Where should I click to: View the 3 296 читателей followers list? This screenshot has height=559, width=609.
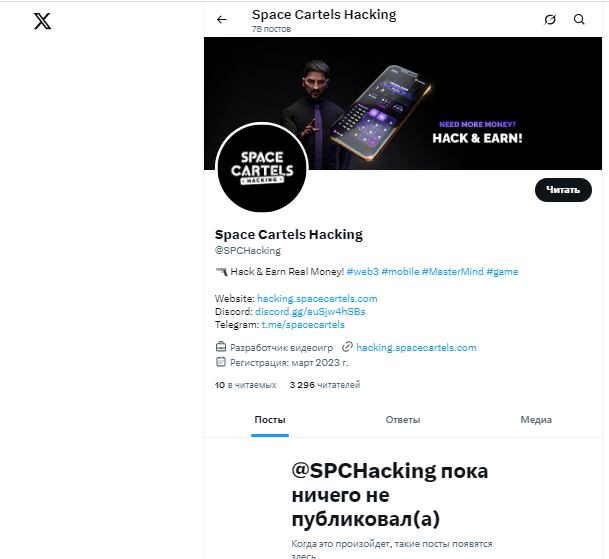click(324, 385)
